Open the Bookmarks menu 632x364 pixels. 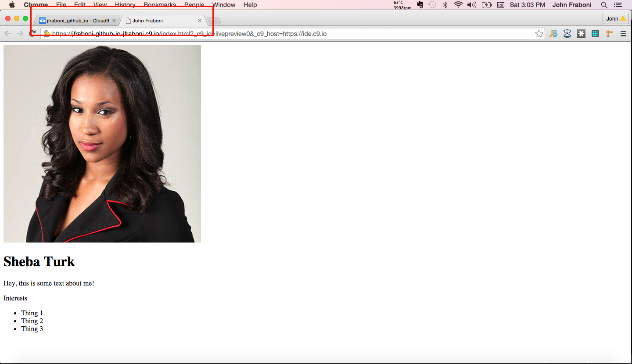tap(160, 5)
